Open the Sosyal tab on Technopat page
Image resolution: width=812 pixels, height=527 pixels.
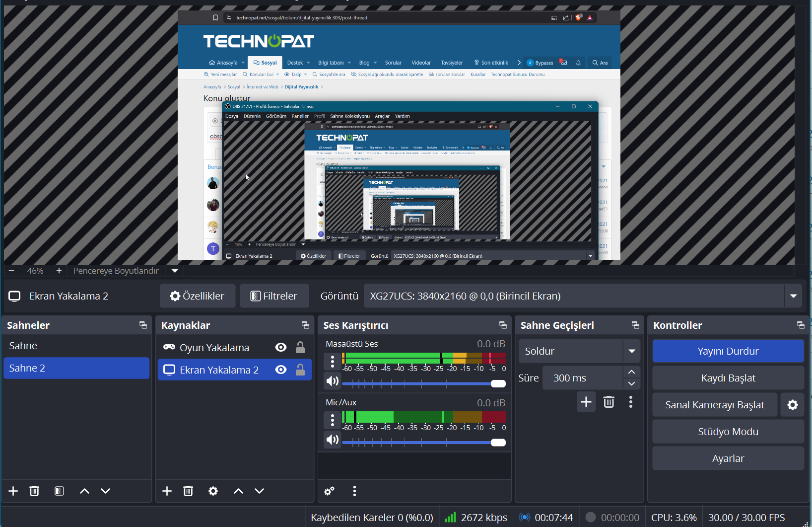click(265, 63)
